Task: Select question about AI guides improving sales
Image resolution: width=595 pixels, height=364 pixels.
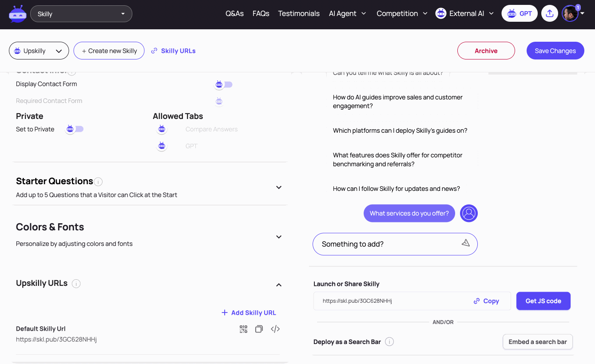Action: pos(398,102)
